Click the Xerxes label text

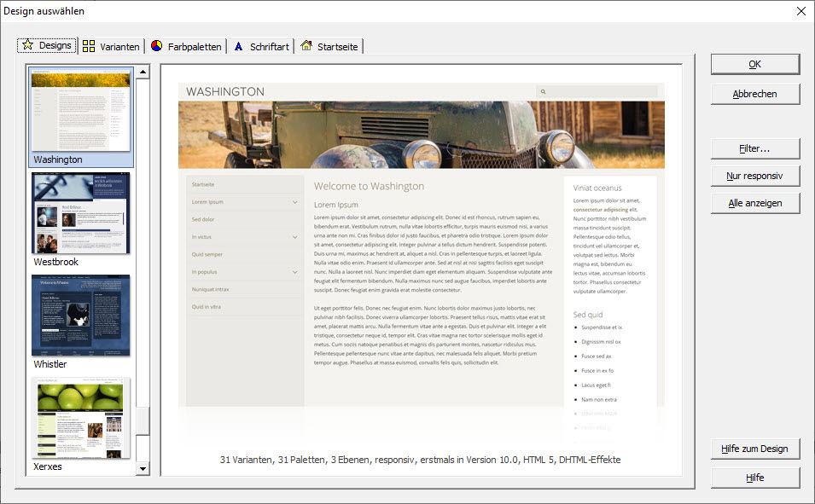click(x=47, y=466)
